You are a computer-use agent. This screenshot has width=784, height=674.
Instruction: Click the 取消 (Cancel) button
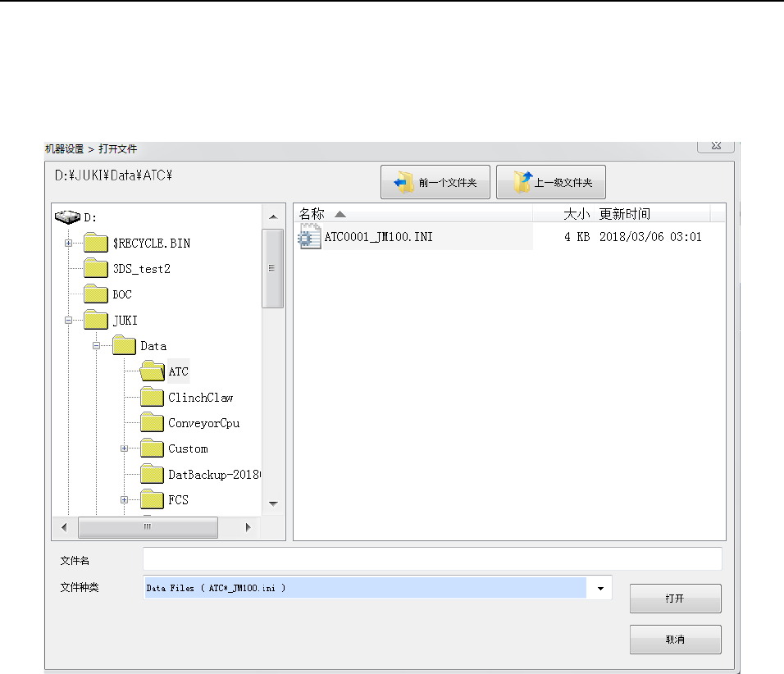[675, 640]
